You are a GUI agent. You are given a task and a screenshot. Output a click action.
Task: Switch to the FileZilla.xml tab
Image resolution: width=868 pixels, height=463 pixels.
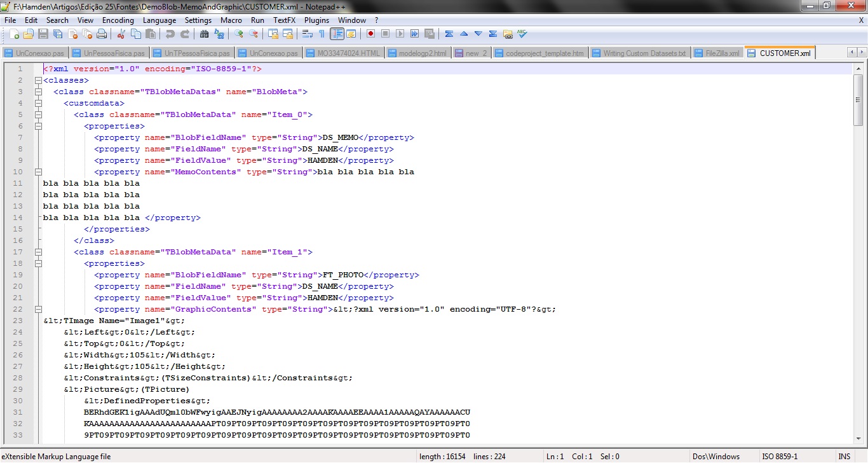coord(718,53)
